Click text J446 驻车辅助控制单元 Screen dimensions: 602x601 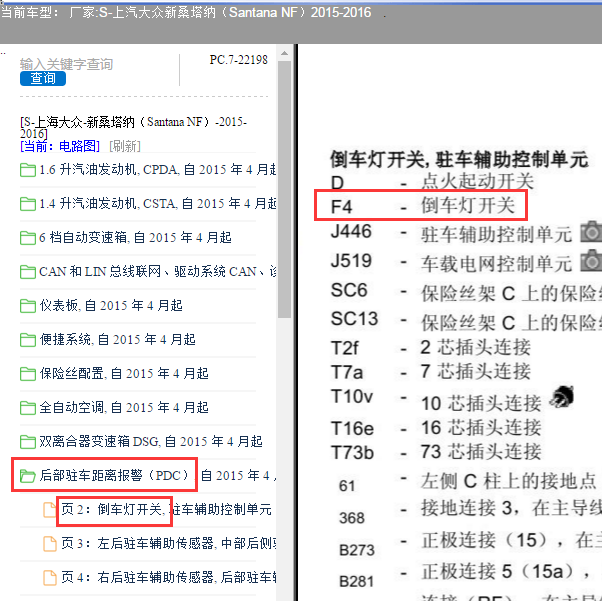tap(451, 233)
